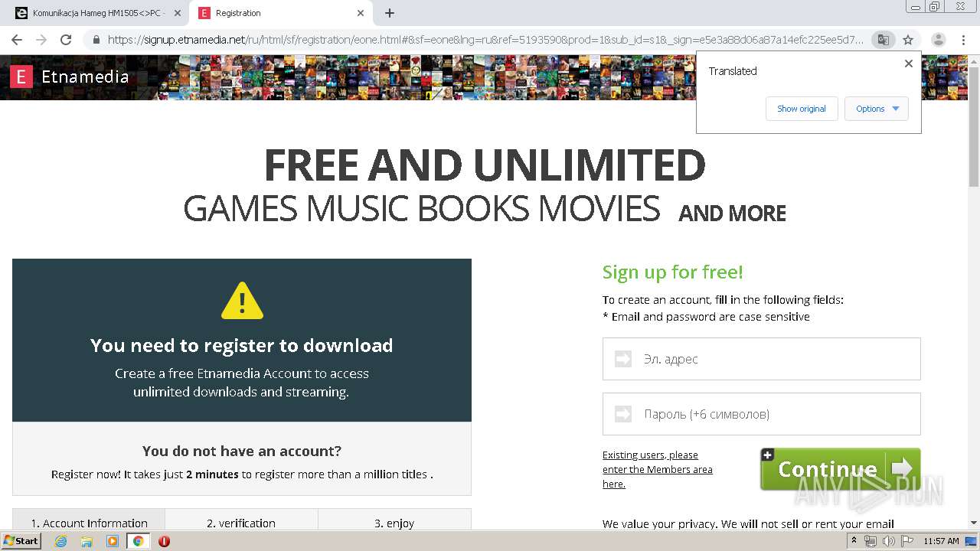Image resolution: width=980 pixels, height=551 pixels.
Task: Click the browser address bar URL
Action: click(485, 40)
